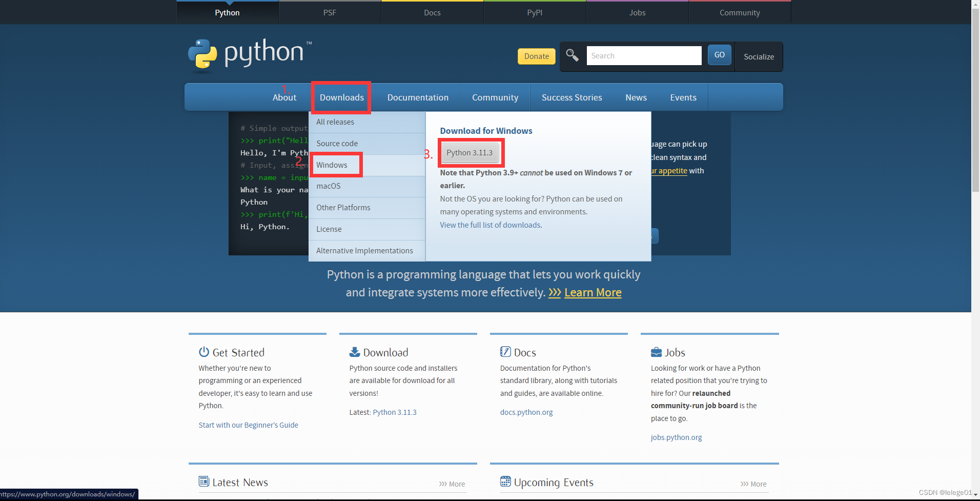Image resolution: width=980 pixels, height=501 pixels.
Task: Click the Get Started power icon
Action: pyautogui.click(x=204, y=352)
